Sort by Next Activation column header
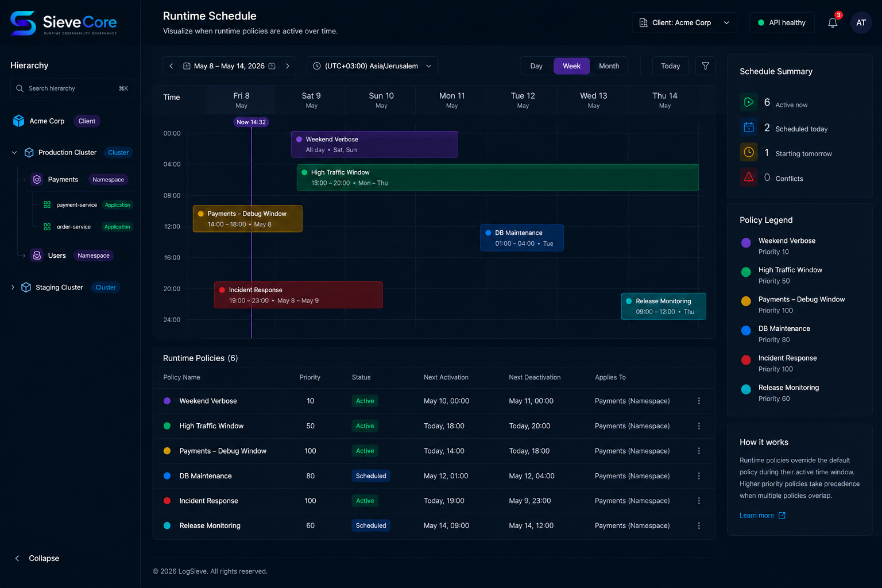The height and width of the screenshot is (588, 882). pos(446,377)
